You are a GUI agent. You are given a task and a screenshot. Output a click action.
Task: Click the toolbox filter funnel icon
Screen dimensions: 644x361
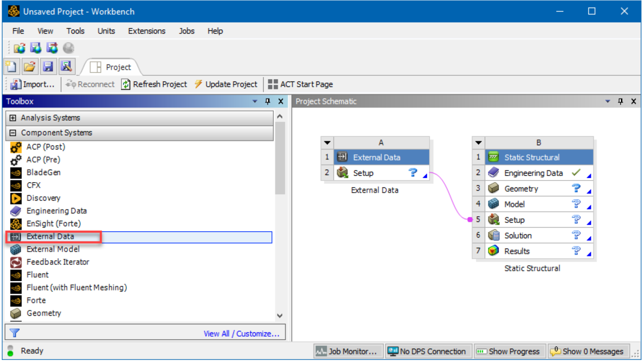[x=15, y=333]
